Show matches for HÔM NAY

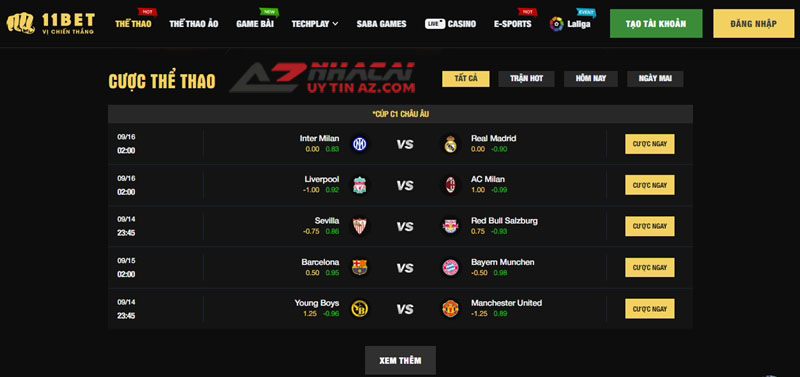tap(591, 79)
